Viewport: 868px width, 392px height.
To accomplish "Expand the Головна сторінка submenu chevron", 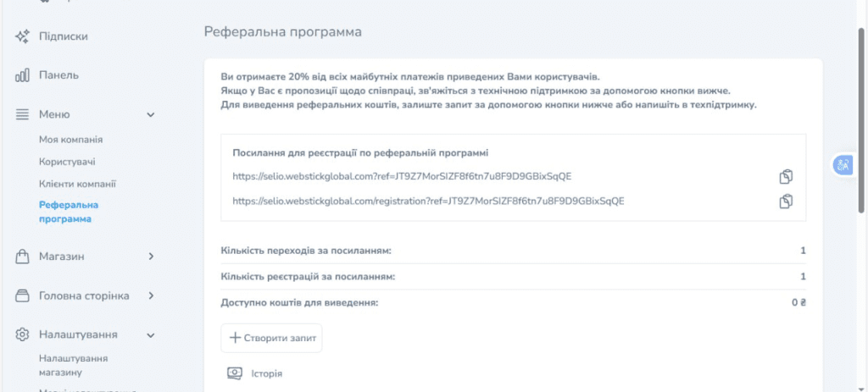I will point(151,295).
